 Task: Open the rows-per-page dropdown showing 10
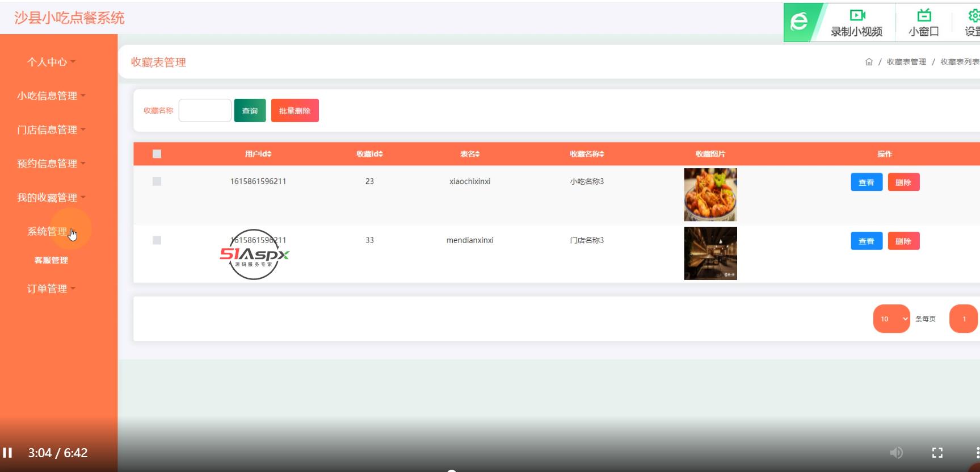point(891,319)
